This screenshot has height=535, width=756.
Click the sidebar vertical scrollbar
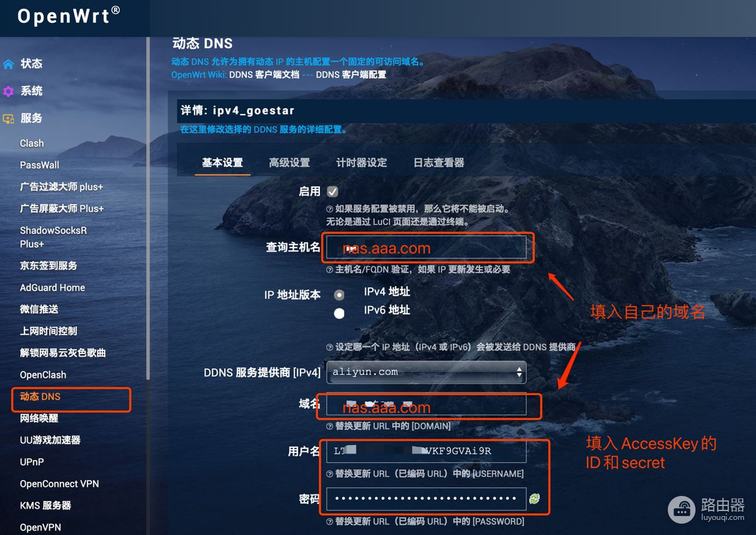coord(148,208)
